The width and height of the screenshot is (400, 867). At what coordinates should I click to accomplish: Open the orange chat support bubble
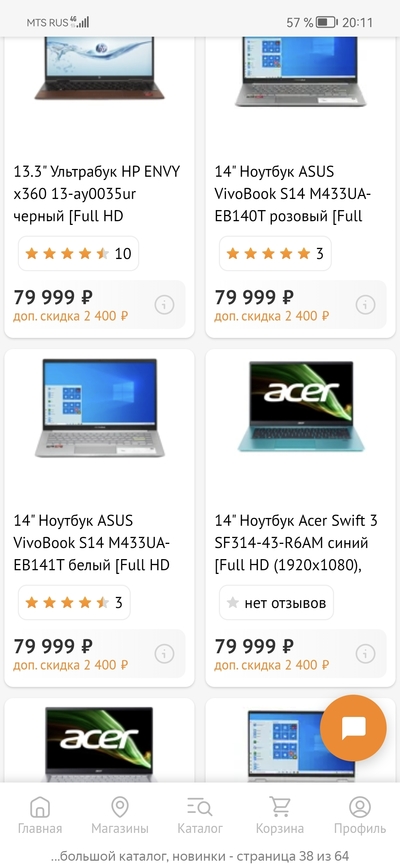click(353, 728)
